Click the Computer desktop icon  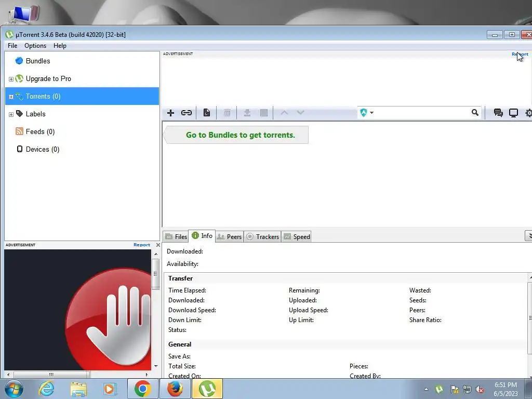[x=24, y=15]
